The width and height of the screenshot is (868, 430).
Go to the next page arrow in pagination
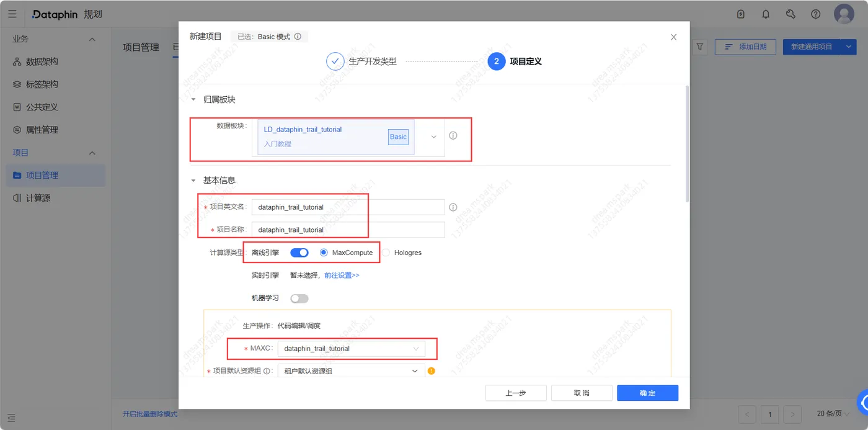tap(792, 414)
